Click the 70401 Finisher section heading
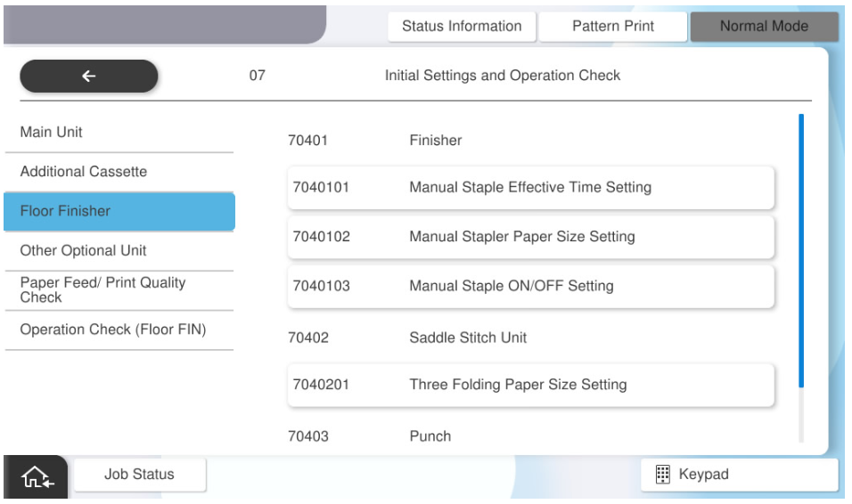The image size is (852, 504). coord(436,140)
